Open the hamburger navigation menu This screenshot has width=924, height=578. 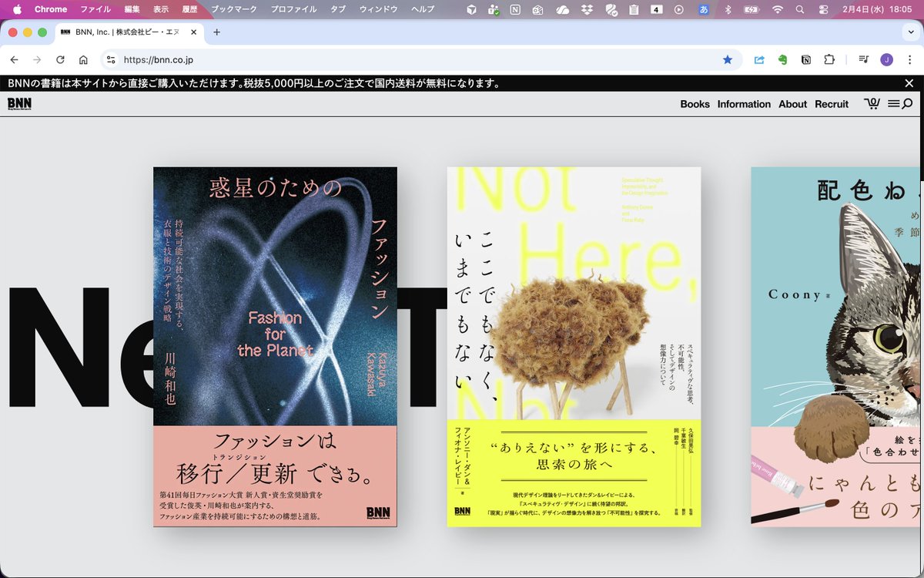892,103
